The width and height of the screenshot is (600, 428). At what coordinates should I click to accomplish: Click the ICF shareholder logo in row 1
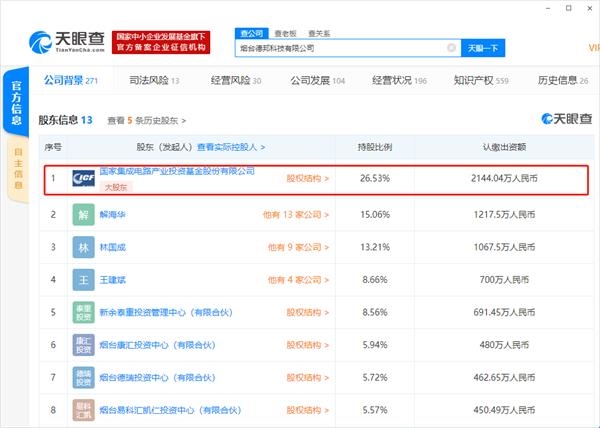point(84,179)
